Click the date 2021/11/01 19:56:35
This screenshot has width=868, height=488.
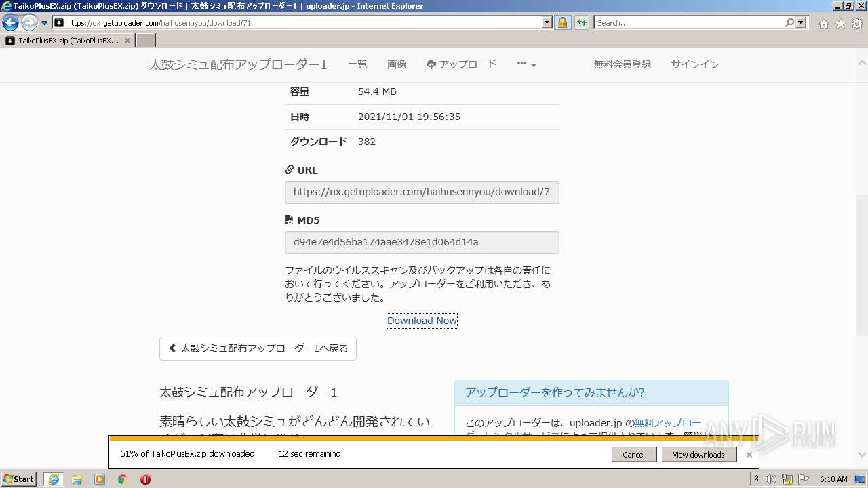click(x=409, y=117)
